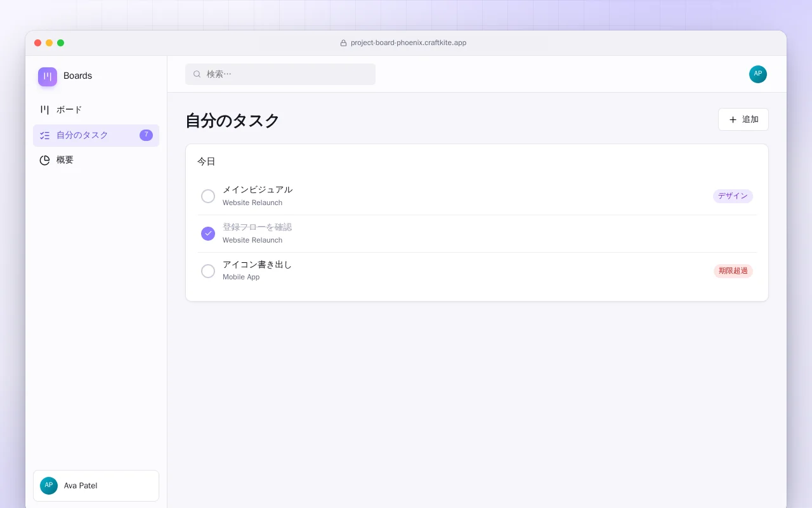This screenshot has height=508, width=812.
Task: Click the デザイン tag
Action: click(733, 196)
